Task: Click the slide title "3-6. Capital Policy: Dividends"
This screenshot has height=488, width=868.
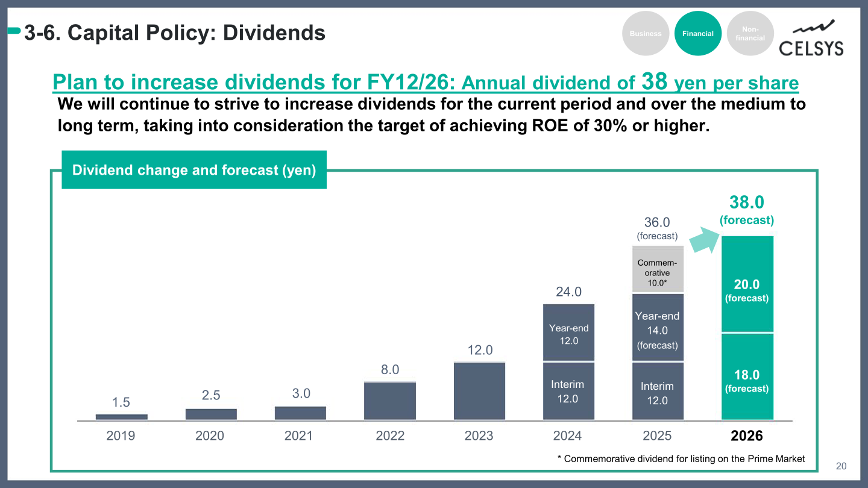Action: pyautogui.click(x=175, y=33)
